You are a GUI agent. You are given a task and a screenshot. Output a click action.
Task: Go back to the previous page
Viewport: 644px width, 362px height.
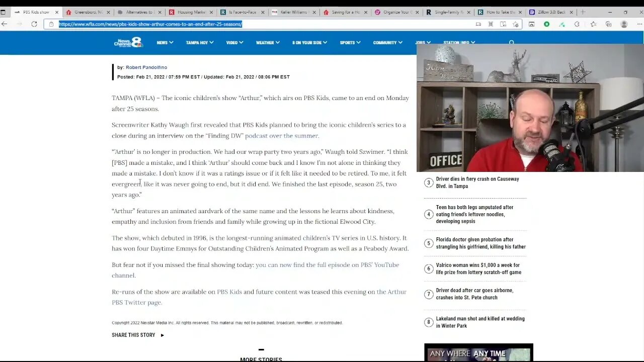pyautogui.click(x=5, y=24)
